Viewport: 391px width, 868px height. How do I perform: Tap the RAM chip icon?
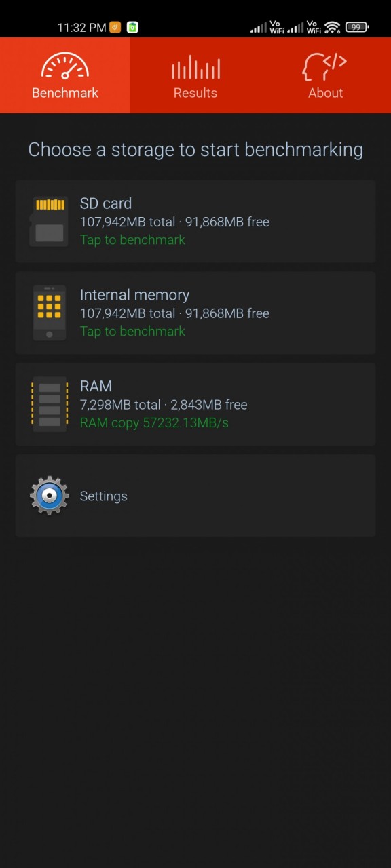[49, 404]
